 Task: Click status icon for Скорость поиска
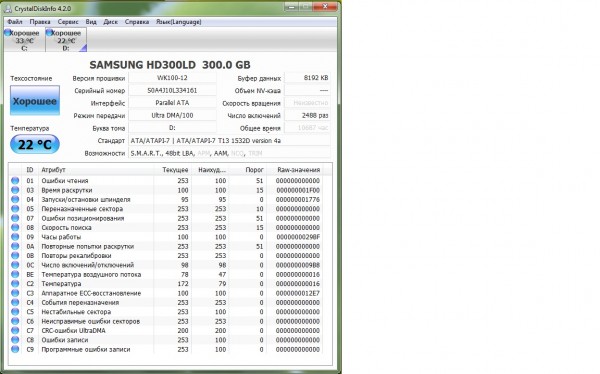pos(15,227)
